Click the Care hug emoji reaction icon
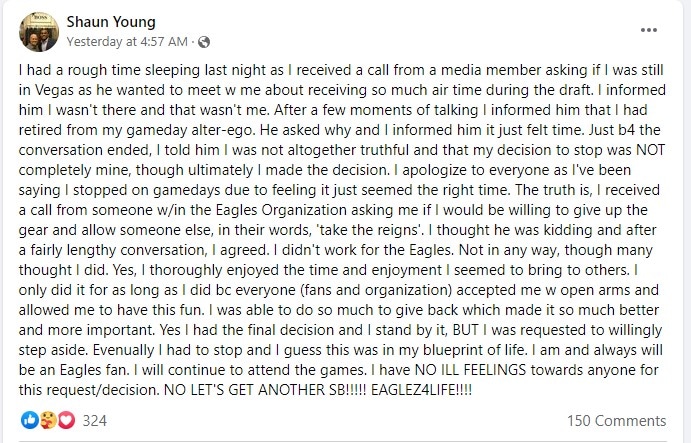 tap(46, 420)
